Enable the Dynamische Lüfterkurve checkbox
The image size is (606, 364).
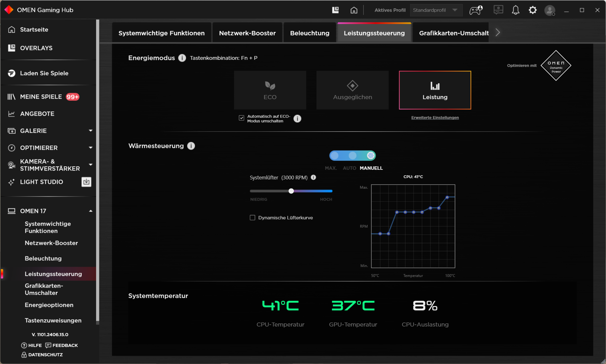coord(252,218)
